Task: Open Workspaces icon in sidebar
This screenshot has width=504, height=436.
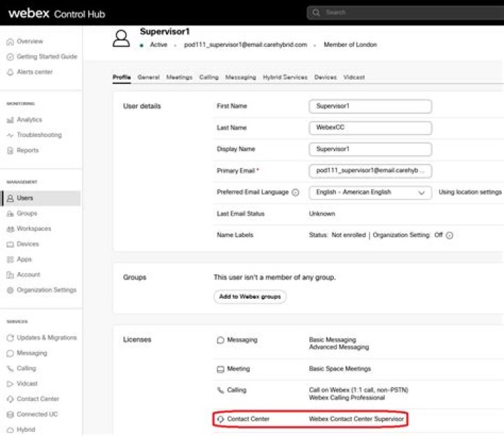Action: (10, 229)
